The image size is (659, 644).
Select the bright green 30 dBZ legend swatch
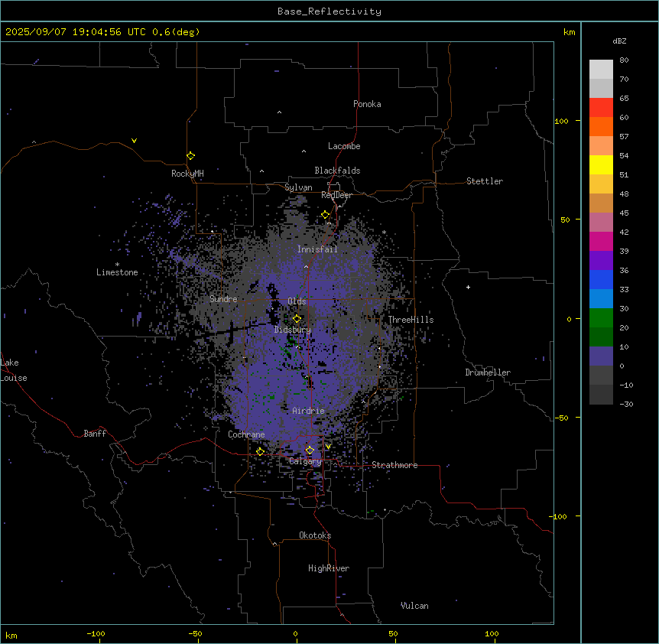(601, 318)
